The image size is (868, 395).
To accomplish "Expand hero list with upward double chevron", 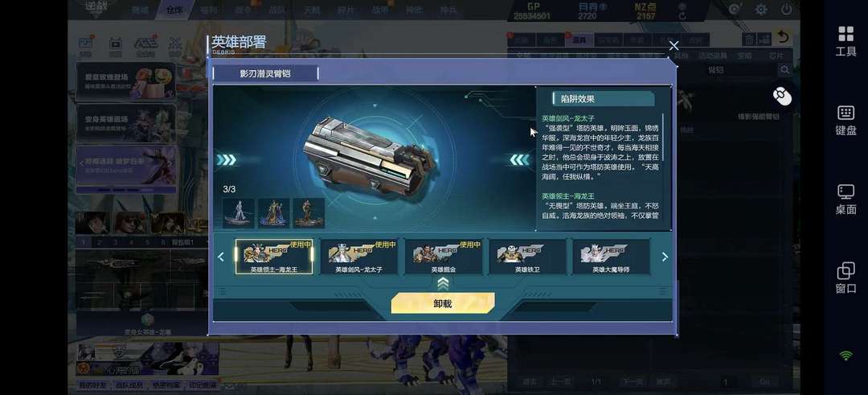I will [443, 284].
